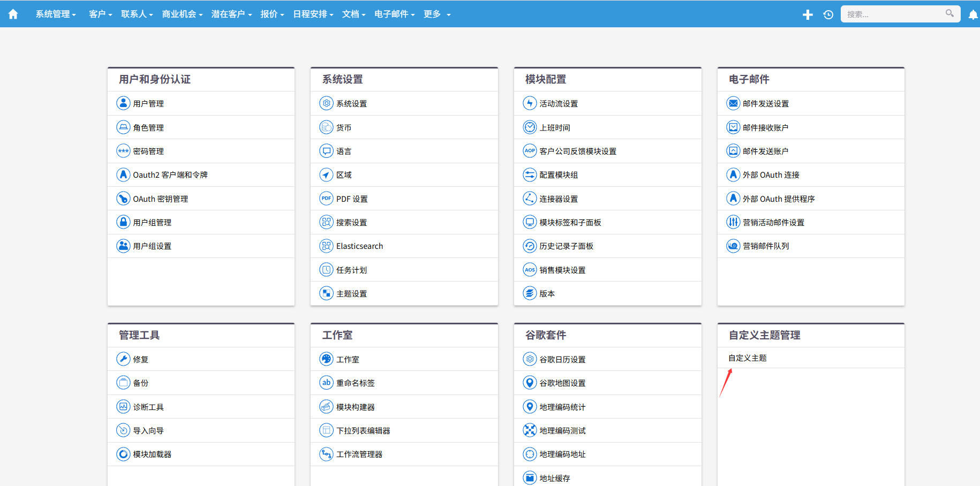Click the 用户管理 user icon
Image resolution: width=980 pixels, height=486 pixels.
pos(123,103)
